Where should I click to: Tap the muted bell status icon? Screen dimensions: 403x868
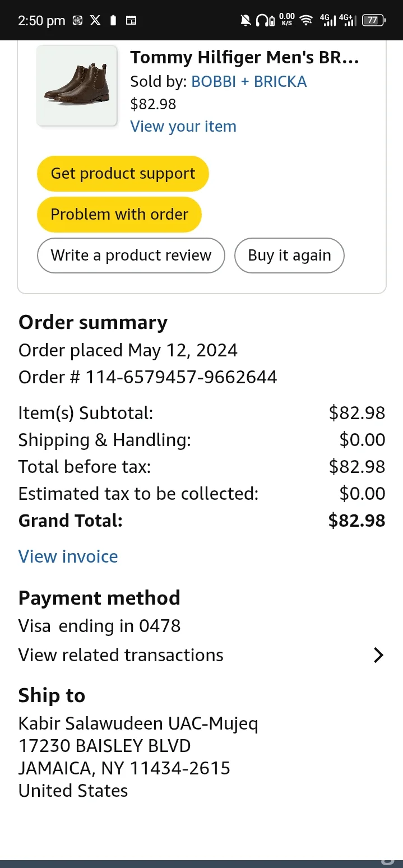pos(245,21)
